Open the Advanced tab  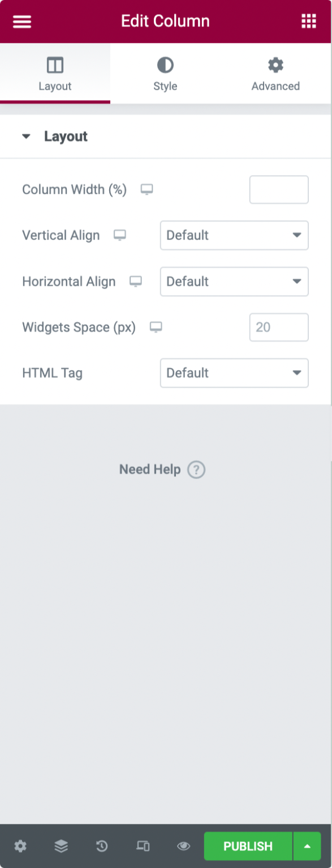(x=275, y=73)
